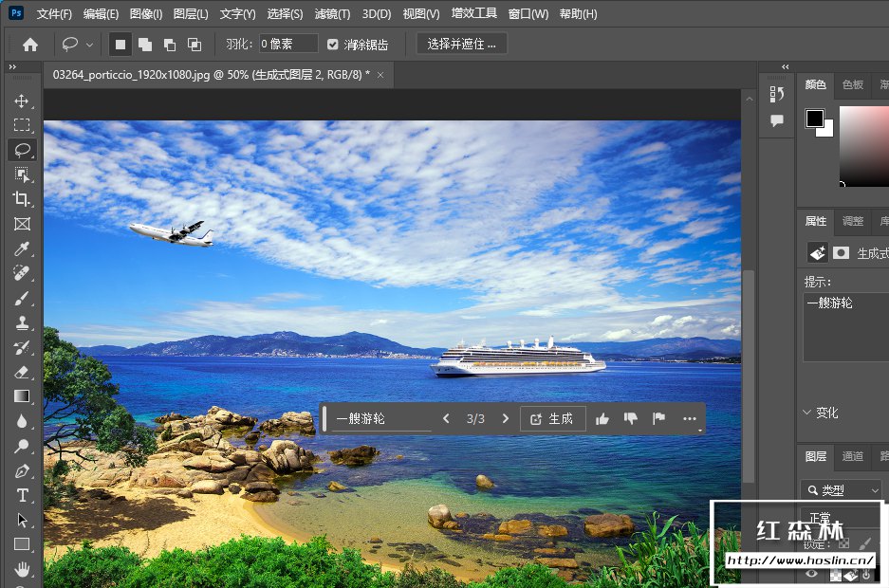This screenshot has height=588, width=889.
Task: Select the Rectangular Marquee tool
Action: click(x=22, y=125)
